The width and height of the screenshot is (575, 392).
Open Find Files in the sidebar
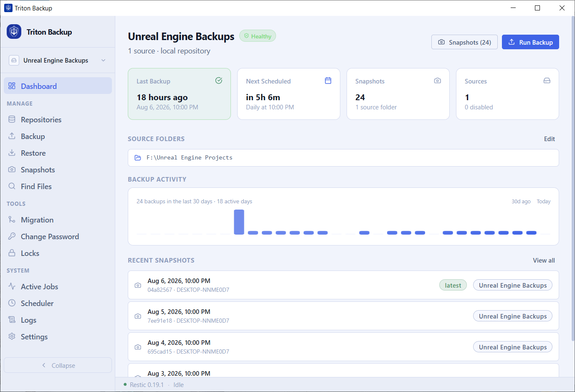pos(58,187)
